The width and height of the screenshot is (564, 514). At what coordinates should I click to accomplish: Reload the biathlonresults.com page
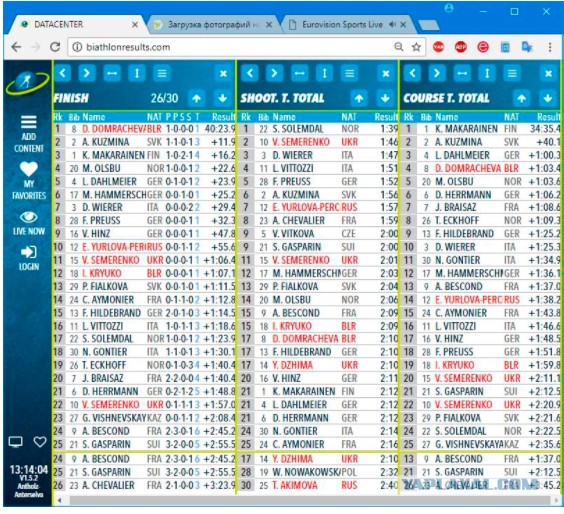(x=55, y=47)
